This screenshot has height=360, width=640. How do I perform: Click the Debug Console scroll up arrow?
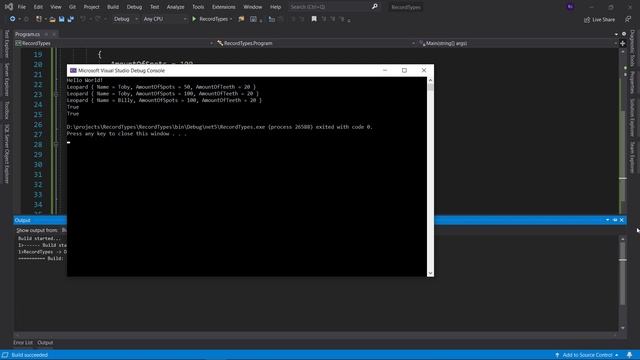(x=430, y=80)
